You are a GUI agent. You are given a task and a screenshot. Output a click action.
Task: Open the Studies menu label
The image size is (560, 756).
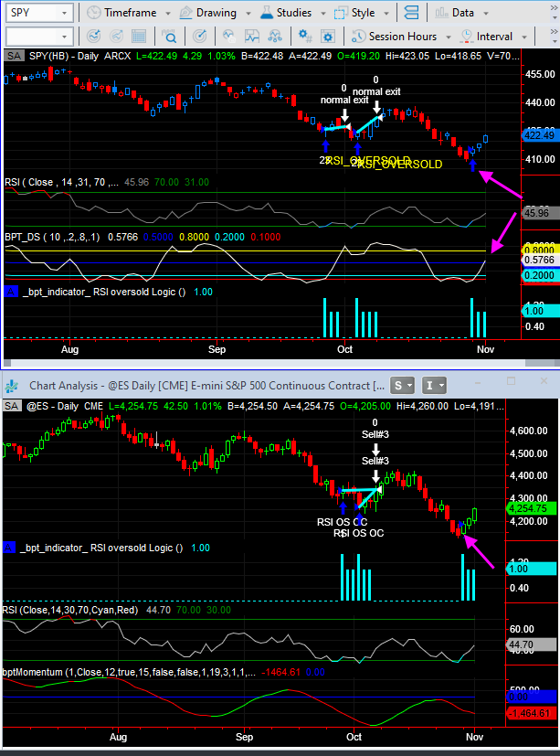pyautogui.click(x=294, y=13)
